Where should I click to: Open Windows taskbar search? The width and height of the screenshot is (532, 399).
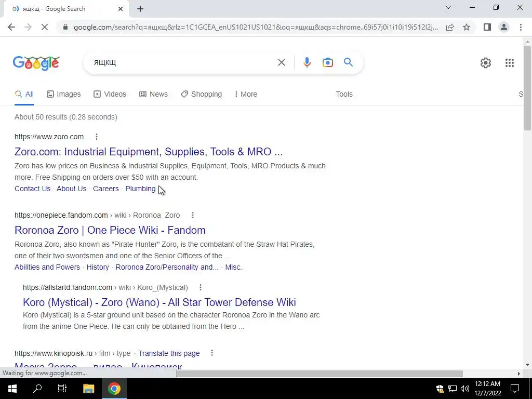(37, 389)
